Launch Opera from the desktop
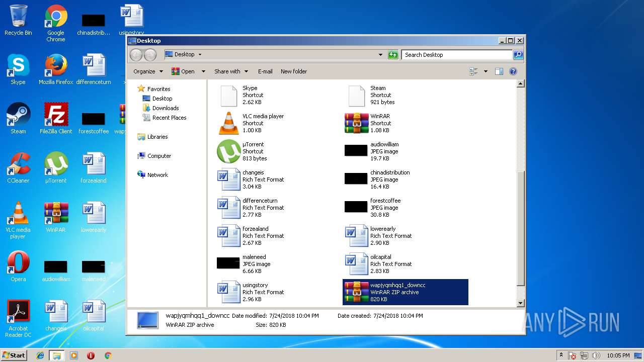 coord(18,266)
